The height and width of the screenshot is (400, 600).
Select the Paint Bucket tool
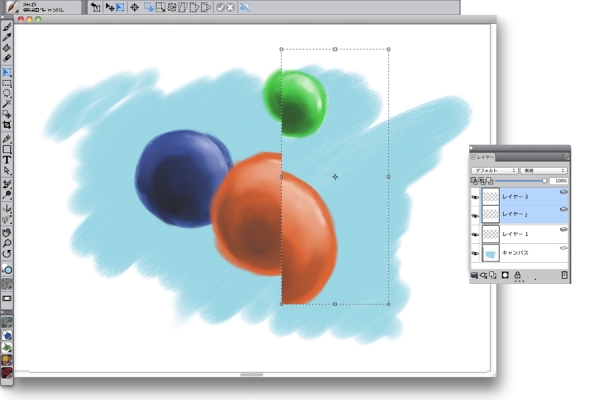(x=7, y=47)
